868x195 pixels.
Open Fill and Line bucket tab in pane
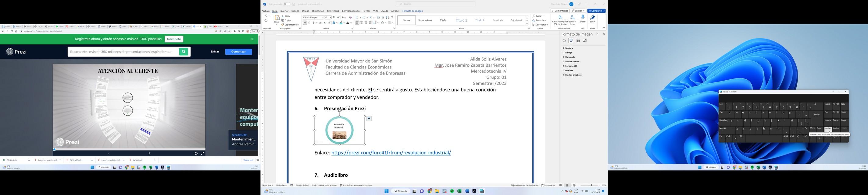[564, 41]
